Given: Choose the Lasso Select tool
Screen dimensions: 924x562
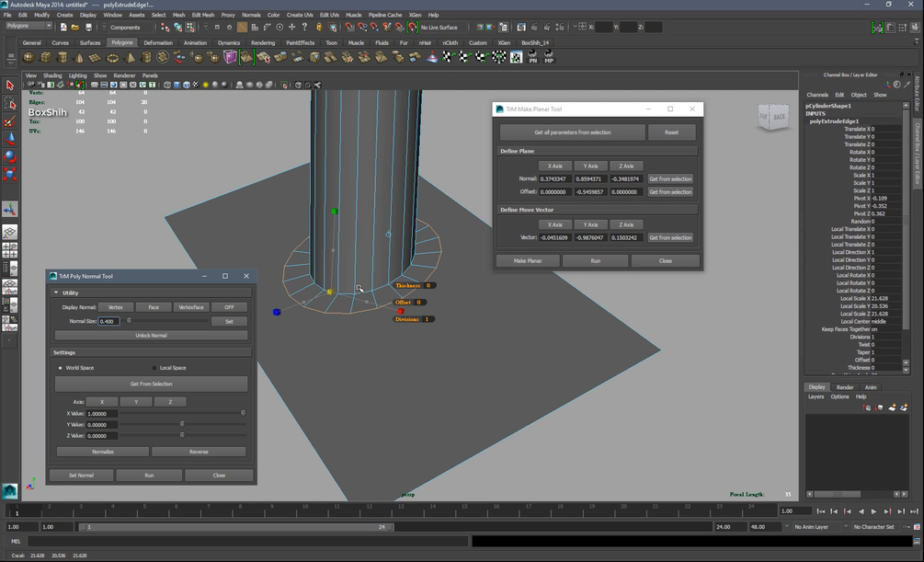Looking at the screenshot, I should click(9, 104).
